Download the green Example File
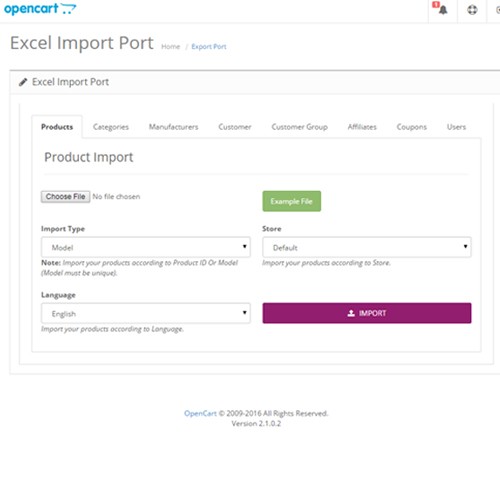Screen dimensions: 500x500 point(292,201)
